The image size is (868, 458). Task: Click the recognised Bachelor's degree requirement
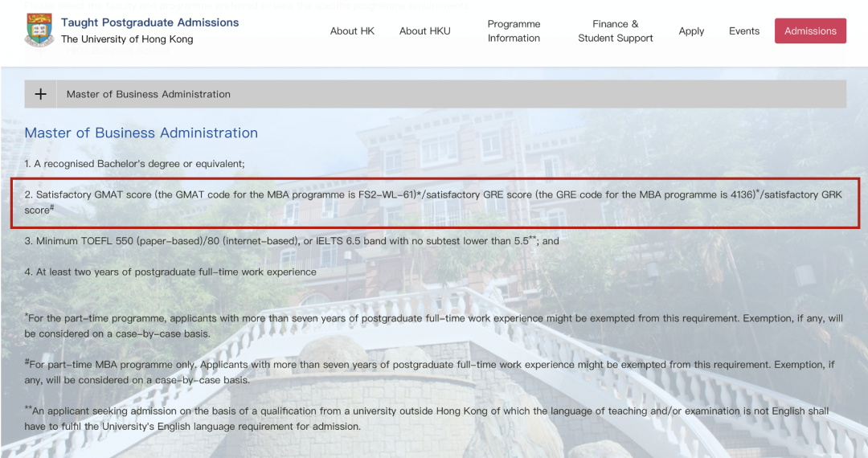point(134,164)
